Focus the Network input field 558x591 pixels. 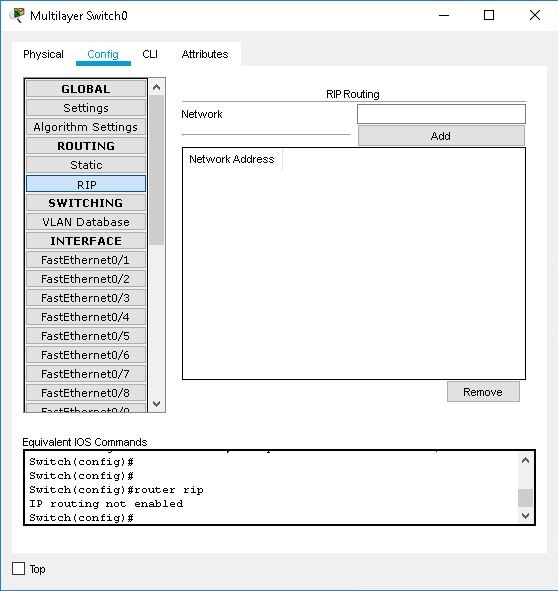[x=441, y=114]
